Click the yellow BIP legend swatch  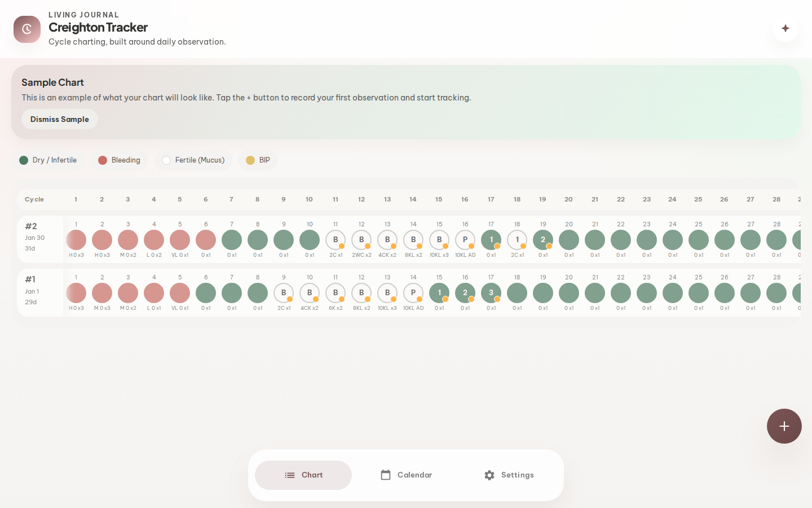point(250,160)
